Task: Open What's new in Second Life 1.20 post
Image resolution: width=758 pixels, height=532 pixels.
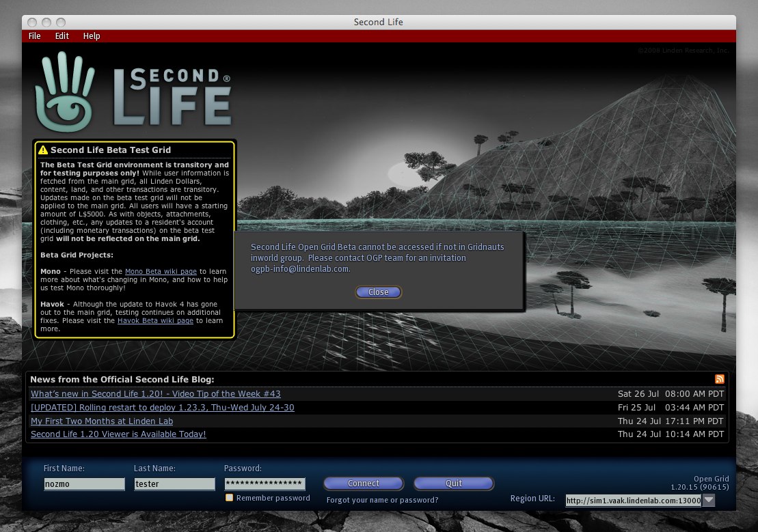Action: point(155,394)
